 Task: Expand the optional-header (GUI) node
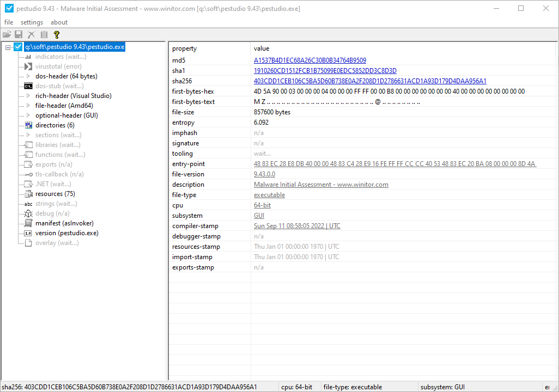click(28, 115)
